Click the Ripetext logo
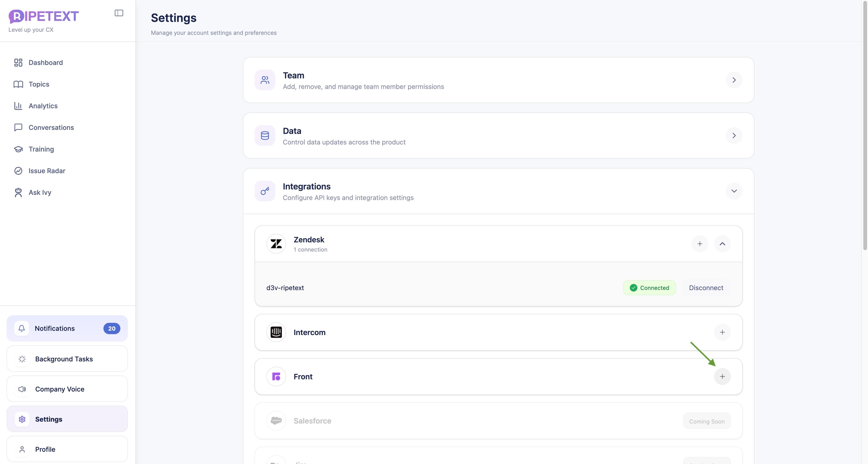 pyautogui.click(x=43, y=16)
